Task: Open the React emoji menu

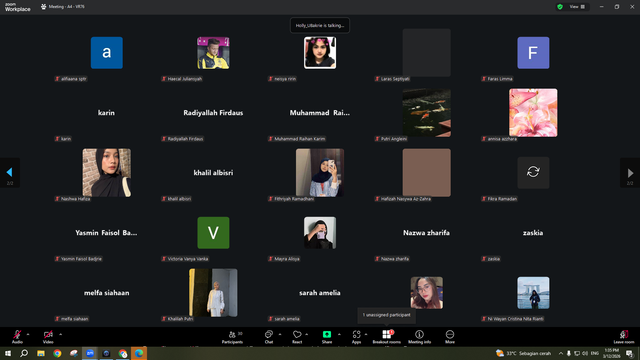Action: point(297,337)
